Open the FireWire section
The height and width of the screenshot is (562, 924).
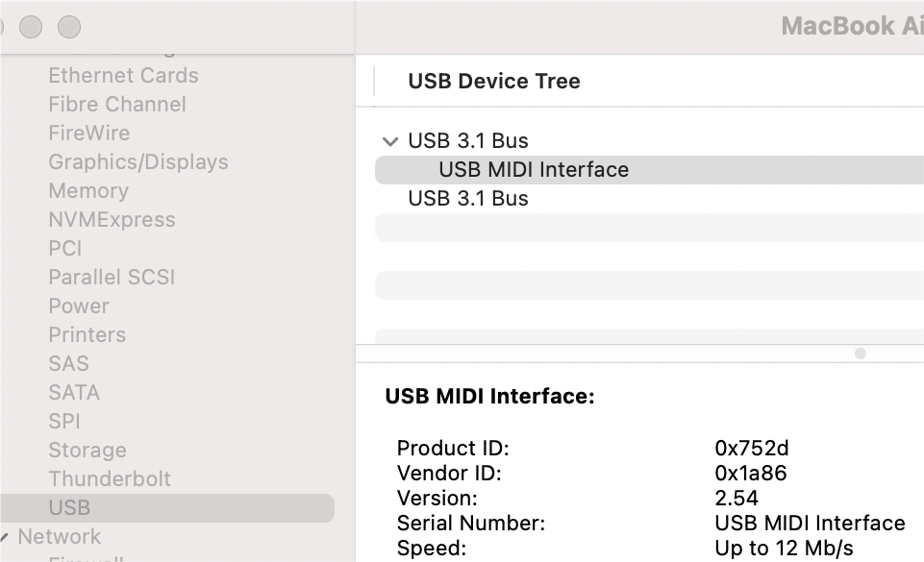pyautogui.click(x=88, y=133)
